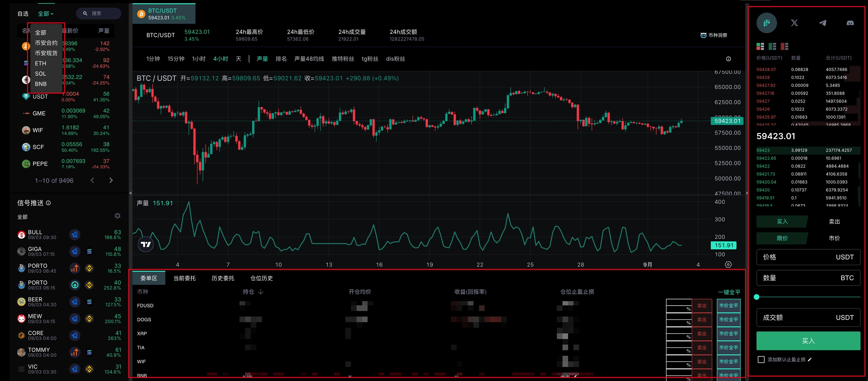
Task: Switch order type to 市价 market
Action: click(834, 238)
